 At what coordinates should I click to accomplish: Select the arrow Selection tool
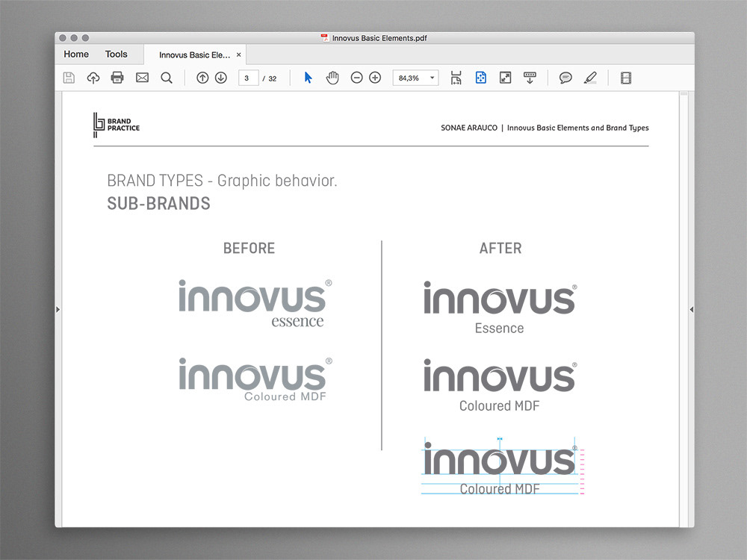coord(309,78)
